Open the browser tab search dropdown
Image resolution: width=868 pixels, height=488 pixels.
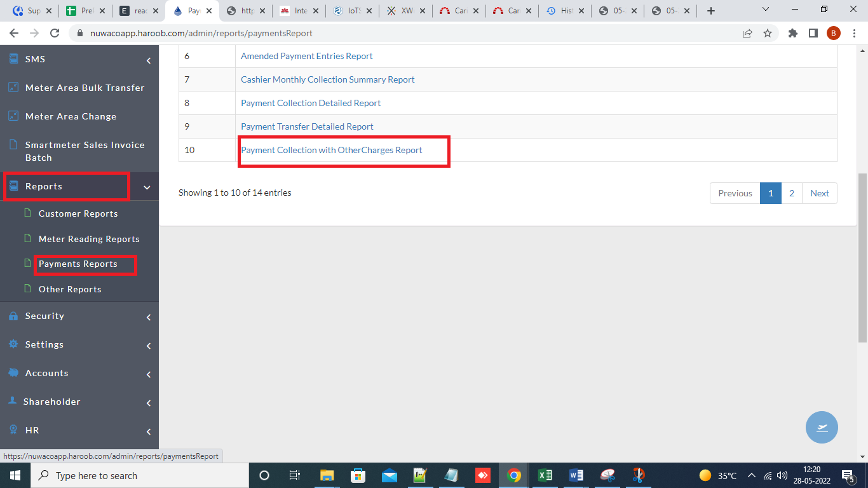[765, 10]
